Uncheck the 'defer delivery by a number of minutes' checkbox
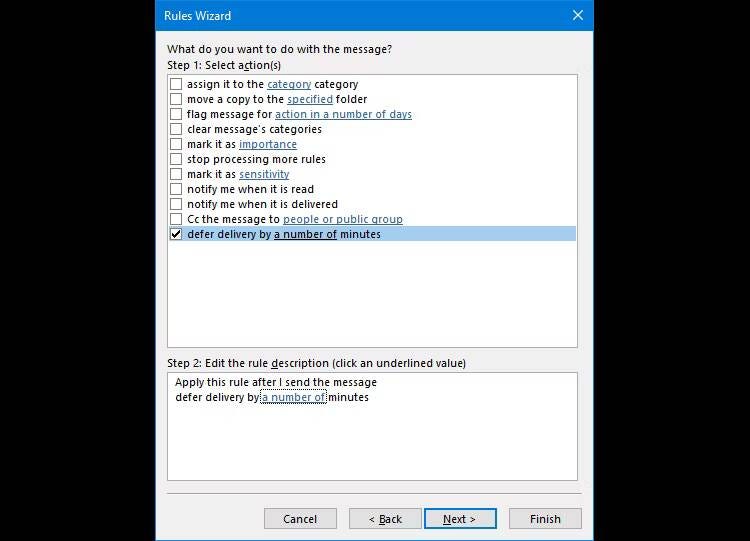This screenshot has width=750, height=541. click(176, 234)
